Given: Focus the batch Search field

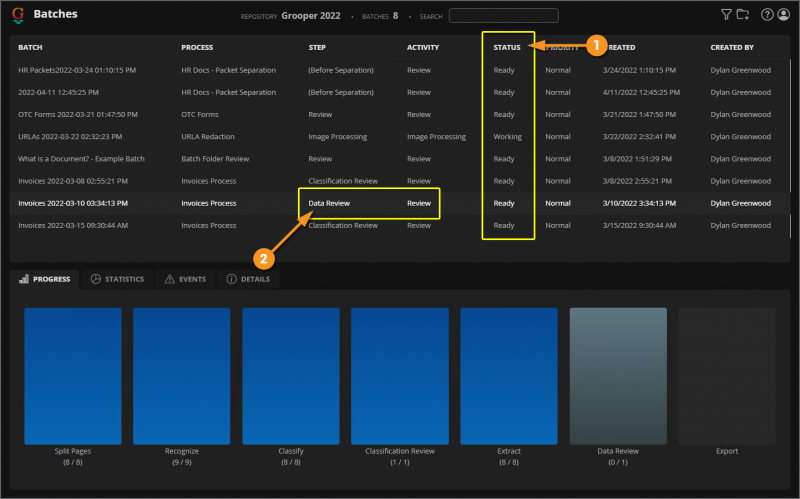Looking at the screenshot, I should pyautogui.click(x=504, y=16).
